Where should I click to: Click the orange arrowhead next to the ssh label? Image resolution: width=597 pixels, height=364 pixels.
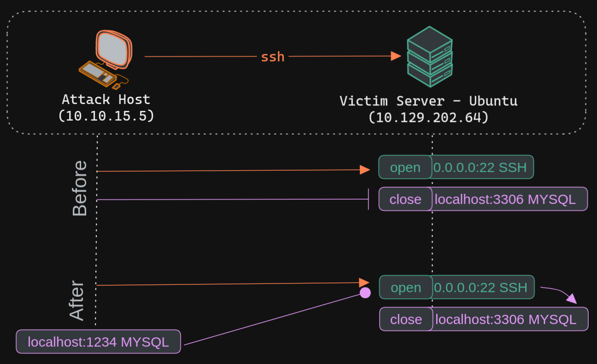click(x=396, y=56)
